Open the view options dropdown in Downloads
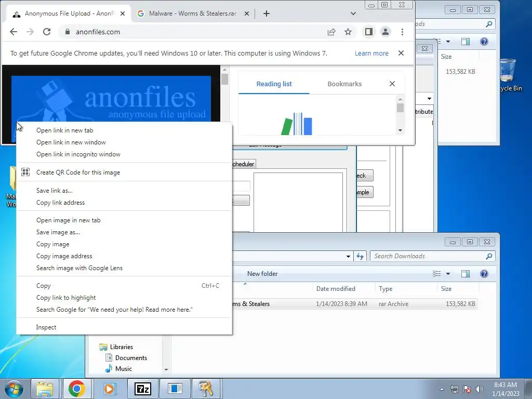This screenshot has height=399, width=532. (448, 274)
